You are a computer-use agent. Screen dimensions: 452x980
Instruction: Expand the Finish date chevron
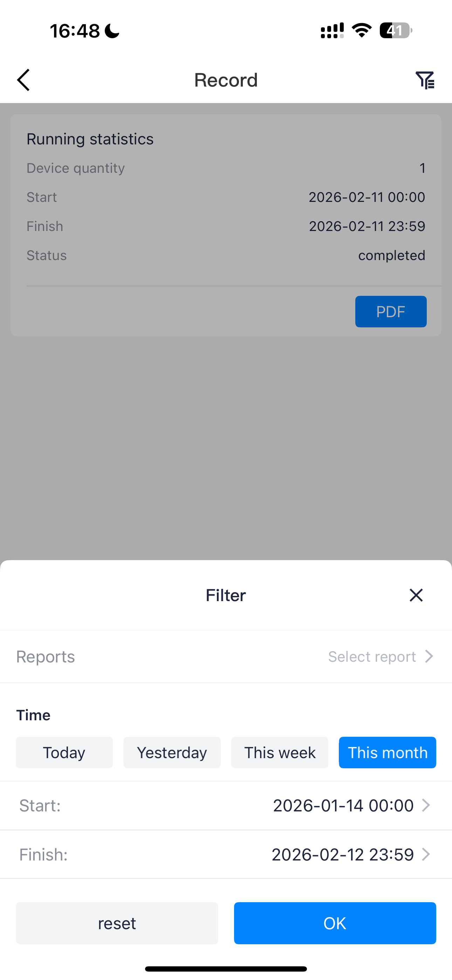click(x=426, y=854)
